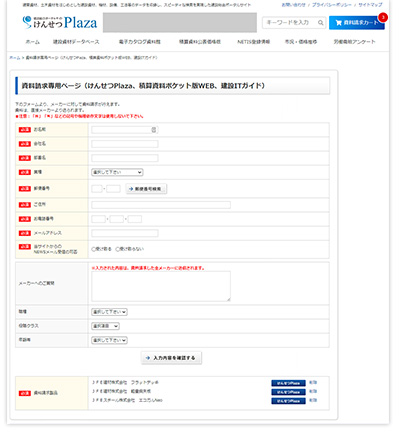Click the red cart item count badge
This screenshot has width=400, height=434.
click(x=383, y=17)
